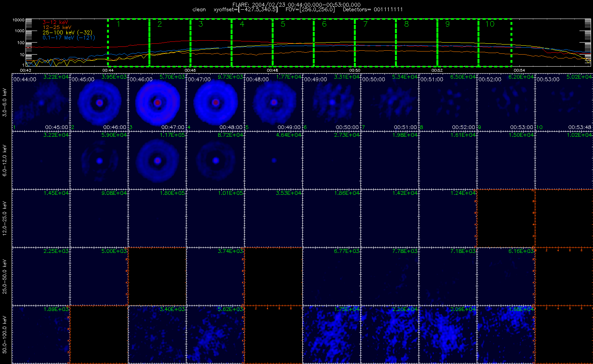Open the 3.0-6.0 keV image starting 00:45:00

(99, 102)
